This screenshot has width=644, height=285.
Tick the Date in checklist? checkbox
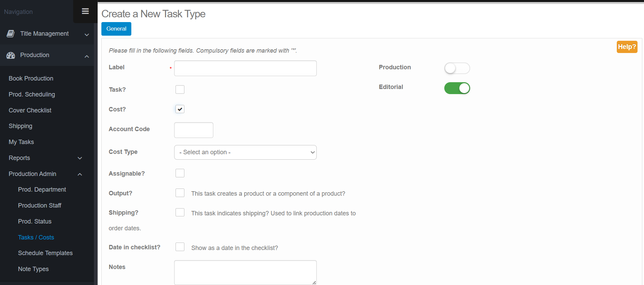point(180,247)
